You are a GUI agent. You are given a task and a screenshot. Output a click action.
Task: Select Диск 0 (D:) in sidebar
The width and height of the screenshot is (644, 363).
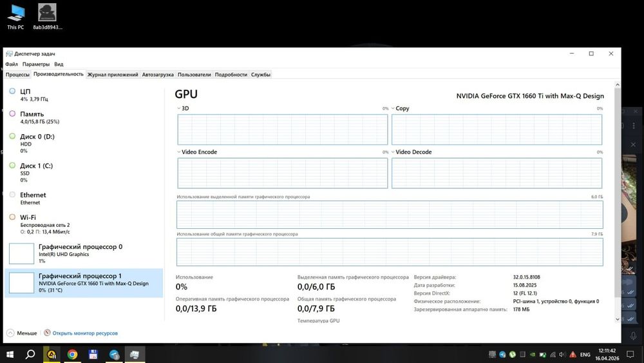pyautogui.click(x=84, y=143)
